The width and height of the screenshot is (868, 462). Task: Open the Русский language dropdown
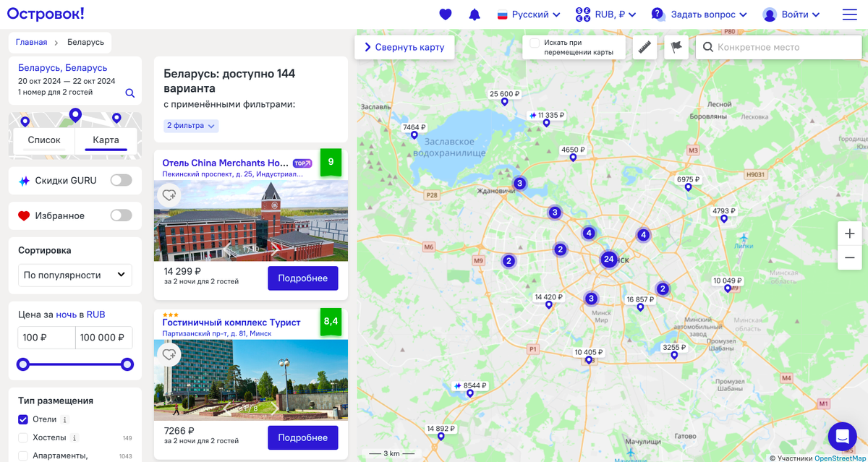click(529, 14)
